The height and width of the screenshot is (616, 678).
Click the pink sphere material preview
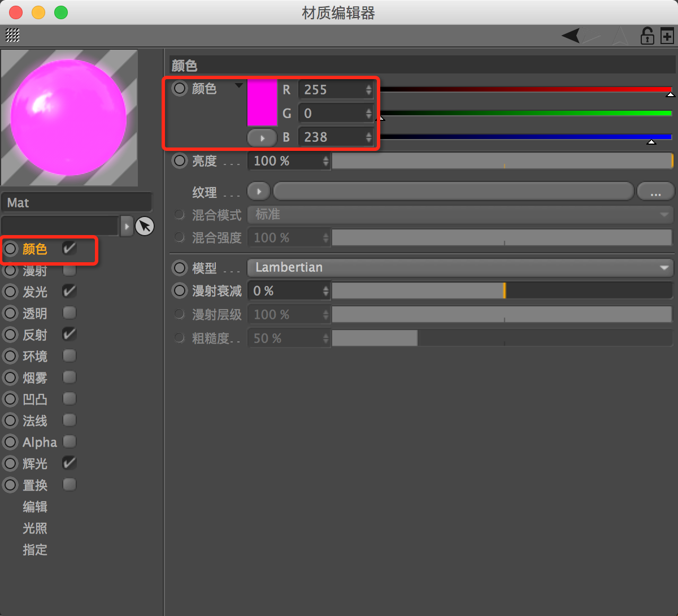[69, 118]
